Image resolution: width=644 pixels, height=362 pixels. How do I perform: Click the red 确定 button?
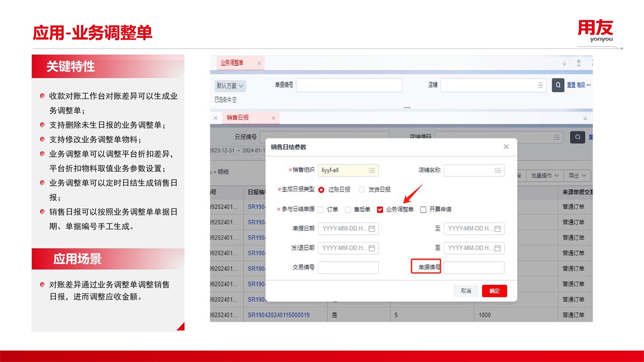[x=494, y=291]
